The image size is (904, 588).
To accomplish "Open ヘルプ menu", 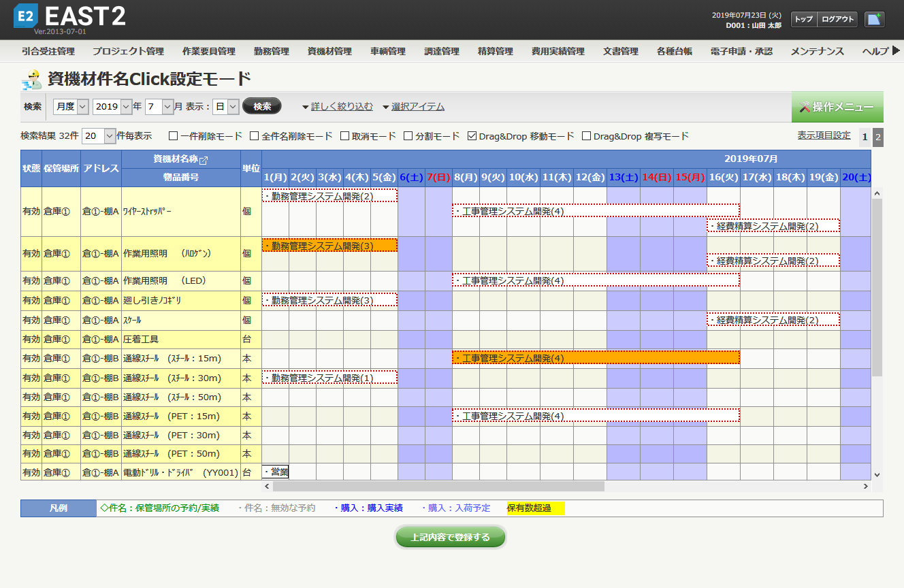I will click(x=875, y=51).
